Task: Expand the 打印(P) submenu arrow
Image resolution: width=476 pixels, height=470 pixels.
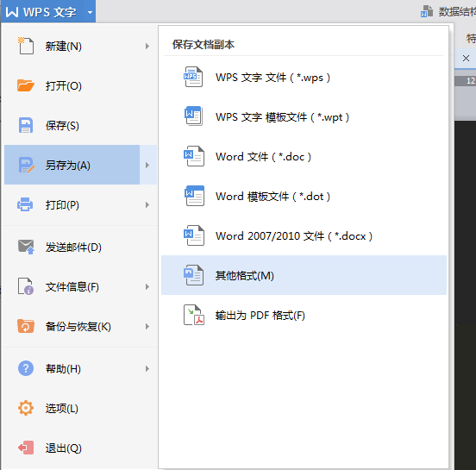Action: point(147,204)
